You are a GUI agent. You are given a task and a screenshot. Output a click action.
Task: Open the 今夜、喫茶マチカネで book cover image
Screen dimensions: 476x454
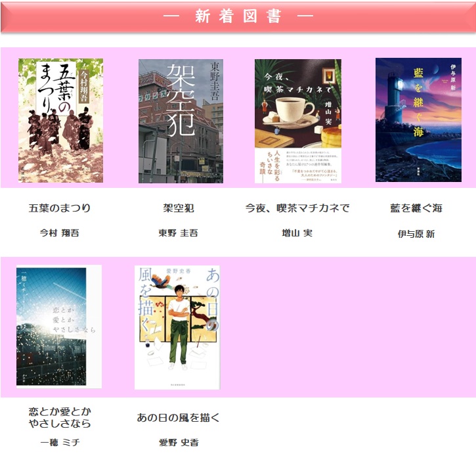point(298,121)
